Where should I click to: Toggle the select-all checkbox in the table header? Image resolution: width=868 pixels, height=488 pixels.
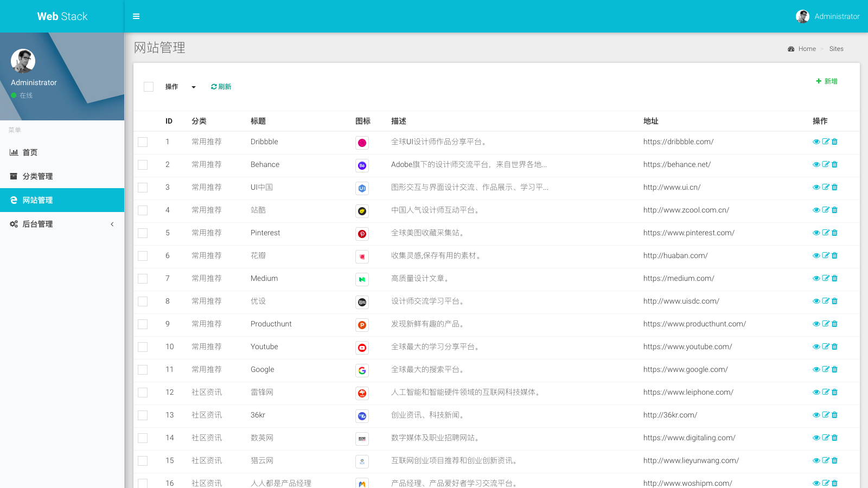pos(148,86)
